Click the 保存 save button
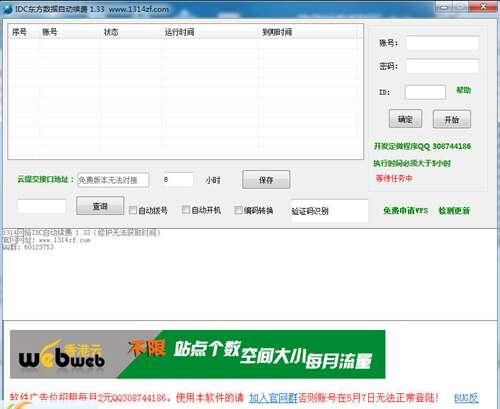The height and width of the screenshot is (409, 500). [266, 180]
